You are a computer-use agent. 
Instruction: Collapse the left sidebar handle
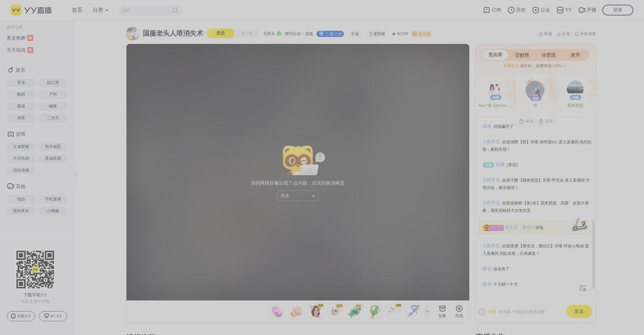(x=75, y=175)
